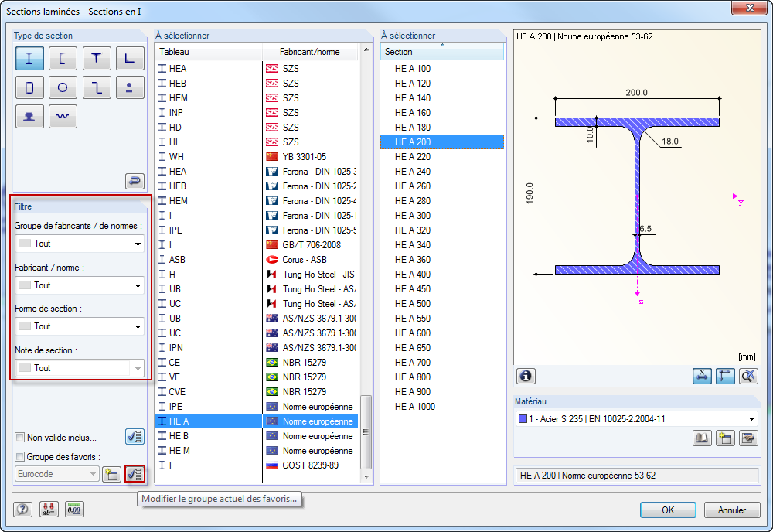Select the CVE NBR 15279 row
This screenshot has height=532, width=773.
tap(257, 392)
